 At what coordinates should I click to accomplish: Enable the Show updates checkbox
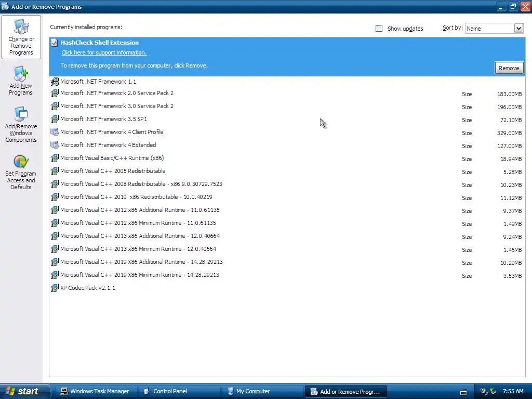379,29
